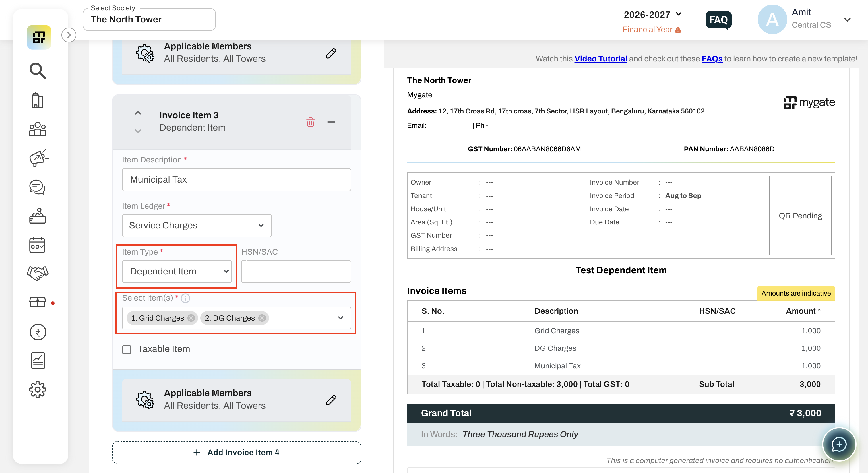Remove the DG Charges chip
Image resolution: width=868 pixels, height=473 pixels.
pyautogui.click(x=262, y=318)
